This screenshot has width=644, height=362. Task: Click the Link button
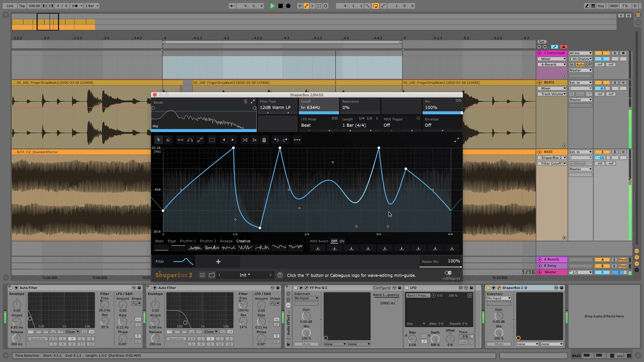(10, 6)
